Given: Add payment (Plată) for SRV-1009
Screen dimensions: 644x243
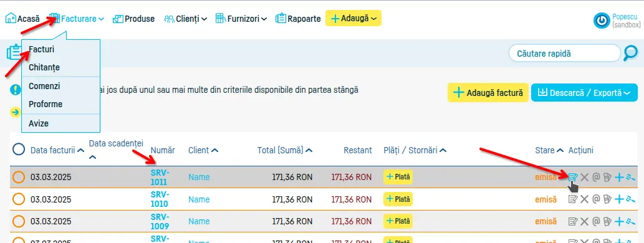Looking at the screenshot, I should (398, 221).
